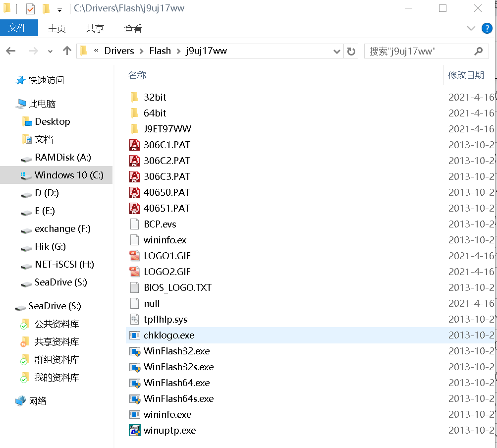Click the WinFlash32.exe shield icon
This screenshot has width=497, height=448.
[x=135, y=351]
